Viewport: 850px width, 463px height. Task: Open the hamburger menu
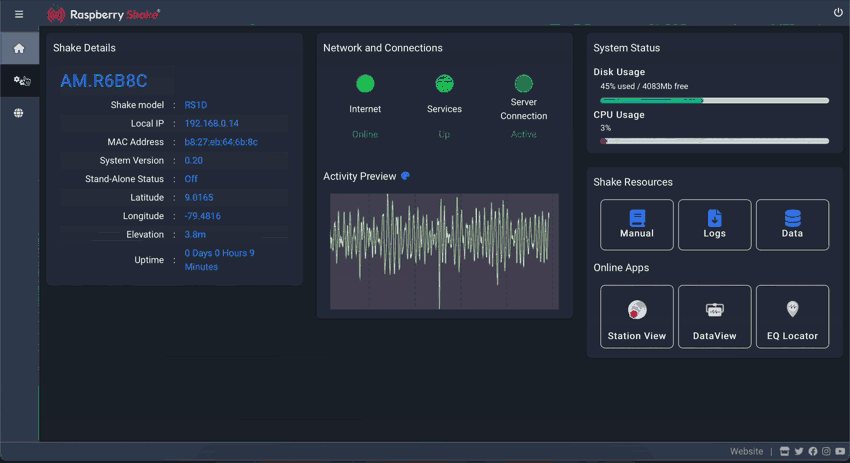[19, 14]
